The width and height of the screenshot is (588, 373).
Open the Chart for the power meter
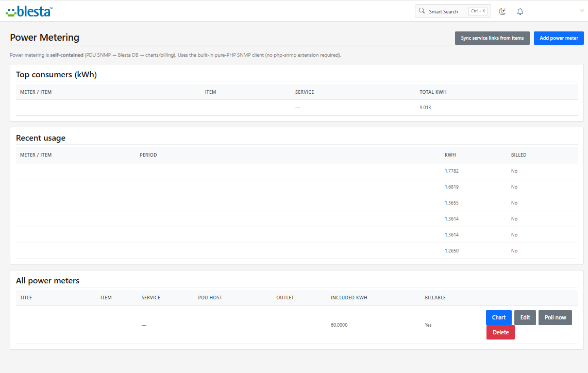[499, 317]
